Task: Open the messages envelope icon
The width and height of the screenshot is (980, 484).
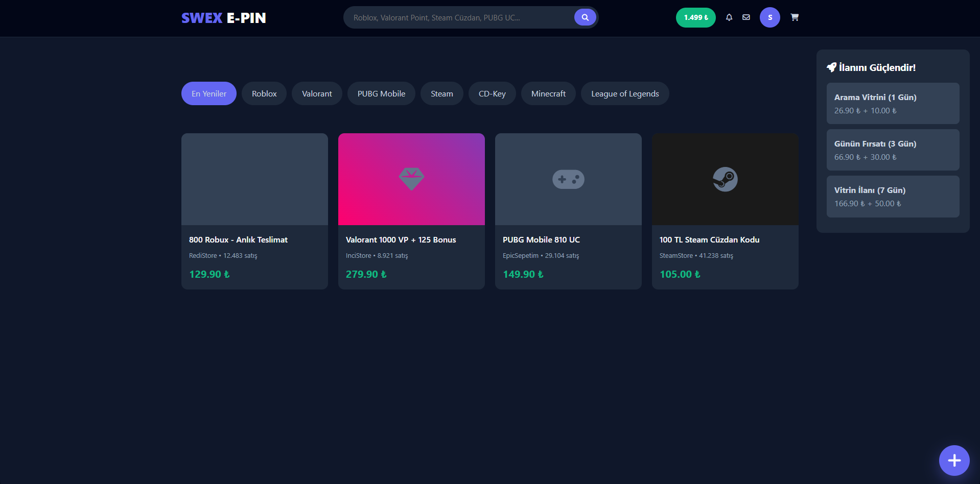Action: 746,17
